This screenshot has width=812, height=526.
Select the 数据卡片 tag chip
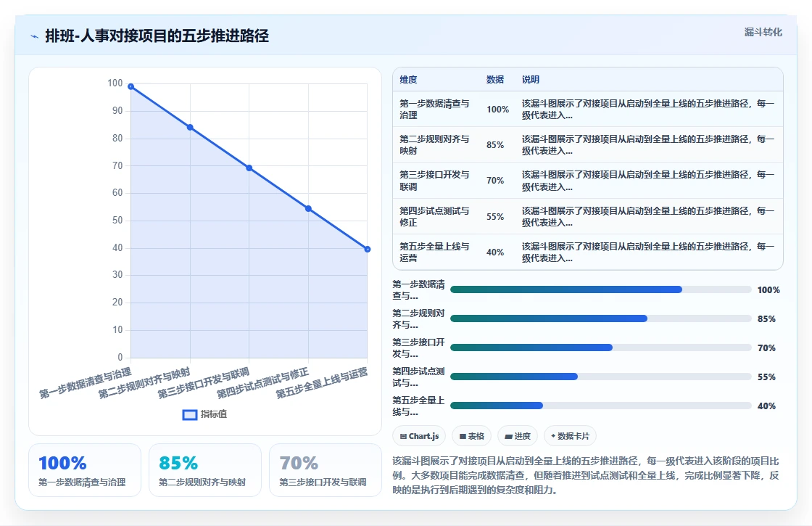[x=570, y=436]
